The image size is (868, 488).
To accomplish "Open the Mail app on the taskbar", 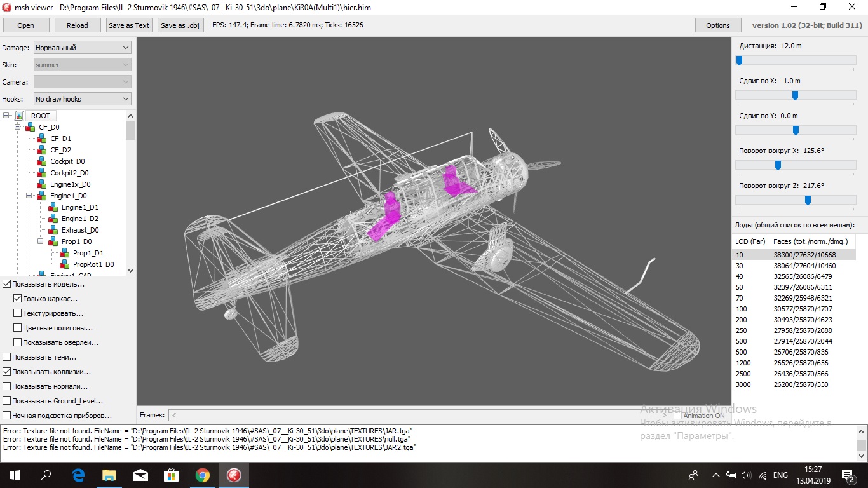I will tap(140, 475).
